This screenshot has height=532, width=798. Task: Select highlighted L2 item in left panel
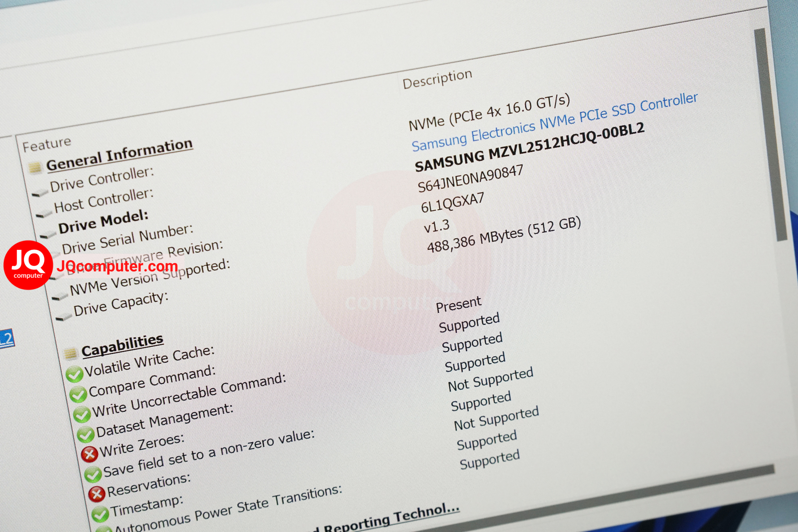(6, 339)
